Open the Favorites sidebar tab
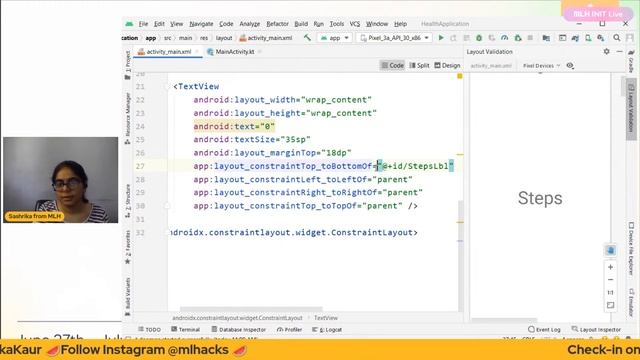Screen dimensions: 640x360 (x=128, y=247)
